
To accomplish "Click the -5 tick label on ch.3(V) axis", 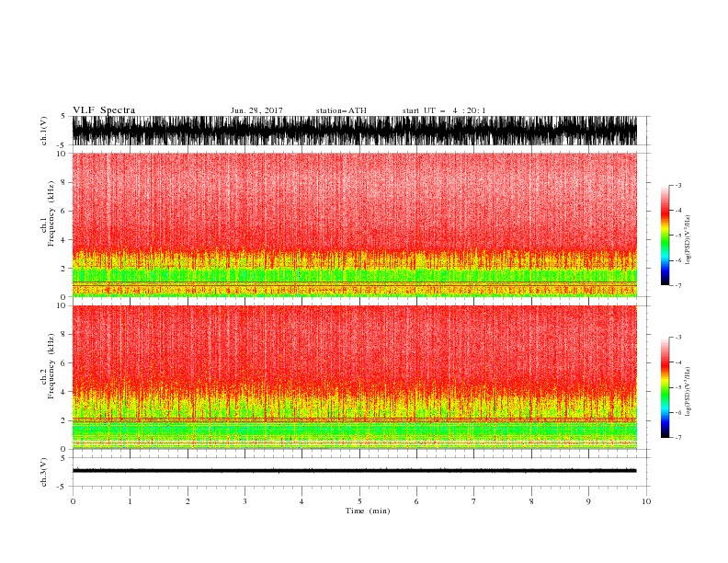I will click(x=61, y=487).
